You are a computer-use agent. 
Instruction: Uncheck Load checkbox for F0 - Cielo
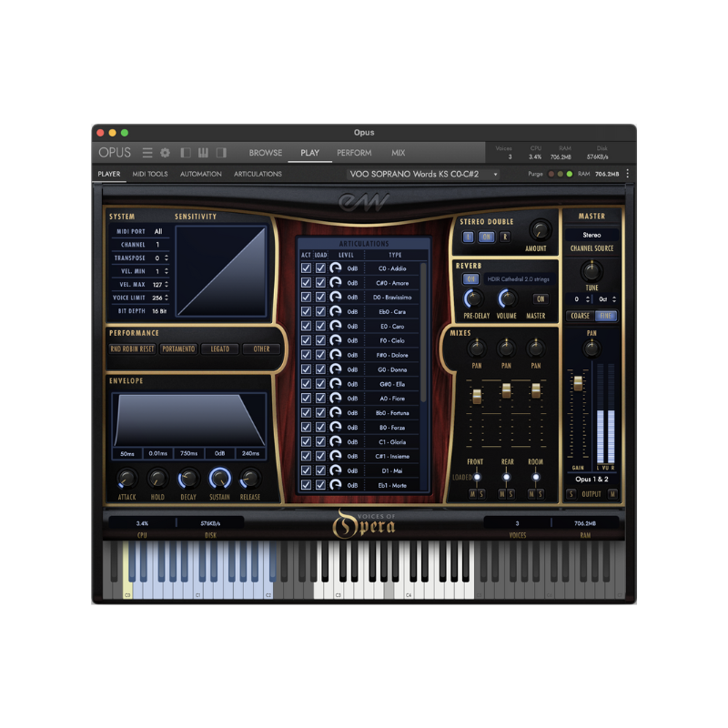tap(320, 340)
